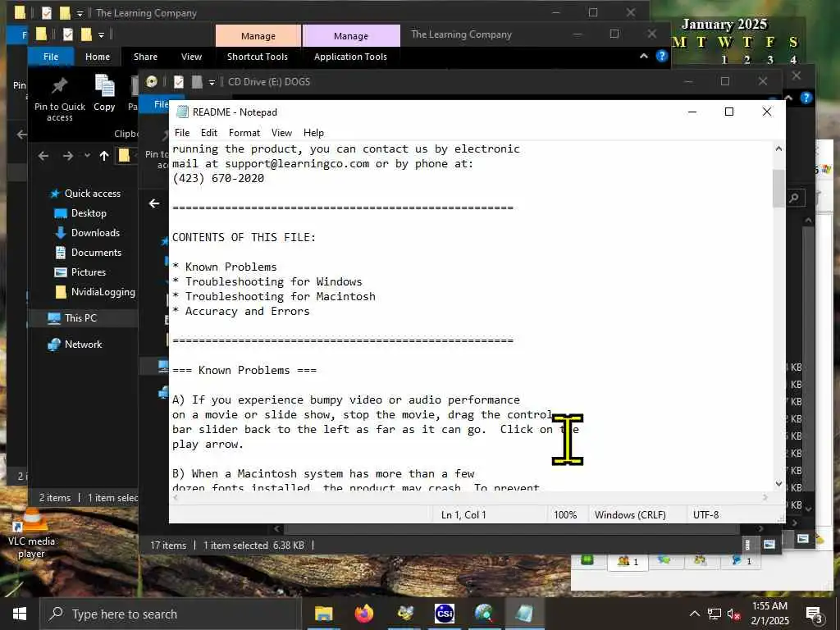Open quick access toolbar dropdown in DOGS window
Screen dimensions: 840x630
click(212, 82)
